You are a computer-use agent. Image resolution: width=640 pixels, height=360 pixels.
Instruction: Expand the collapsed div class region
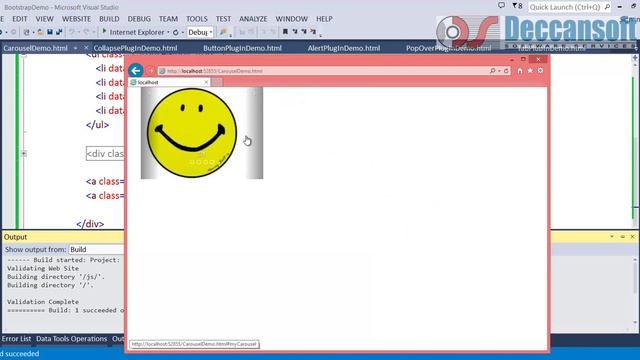[24, 153]
